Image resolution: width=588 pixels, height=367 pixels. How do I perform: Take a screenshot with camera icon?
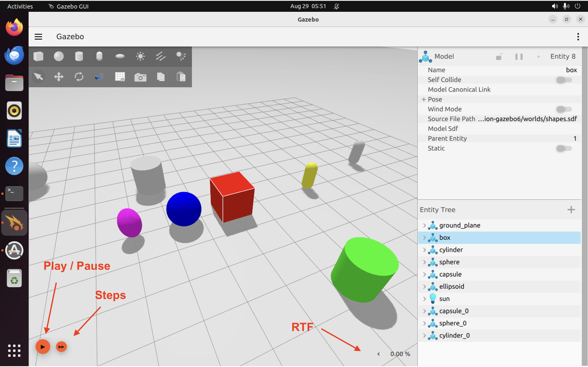[140, 77]
